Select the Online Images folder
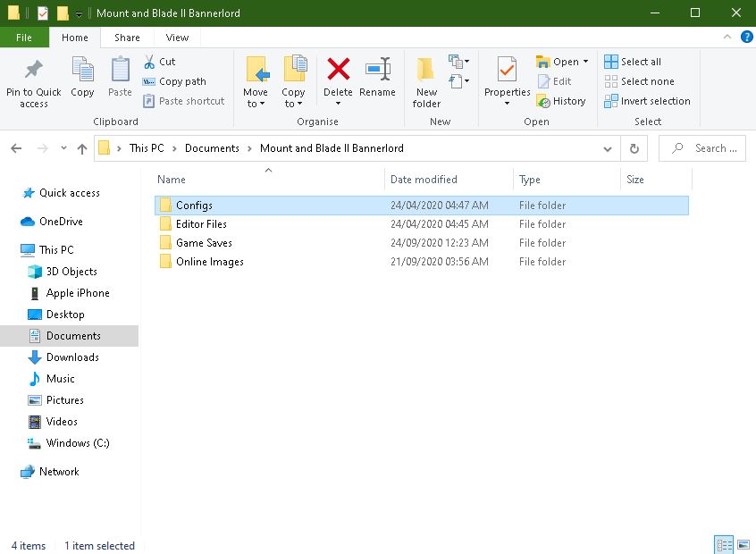Screen dimensions: 756x554 (x=422, y=262)
